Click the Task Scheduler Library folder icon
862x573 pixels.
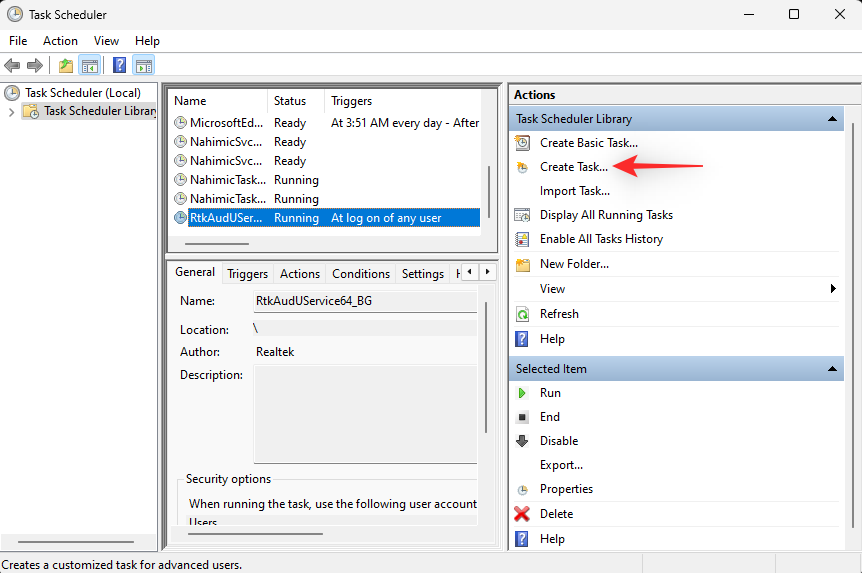tap(31, 112)
